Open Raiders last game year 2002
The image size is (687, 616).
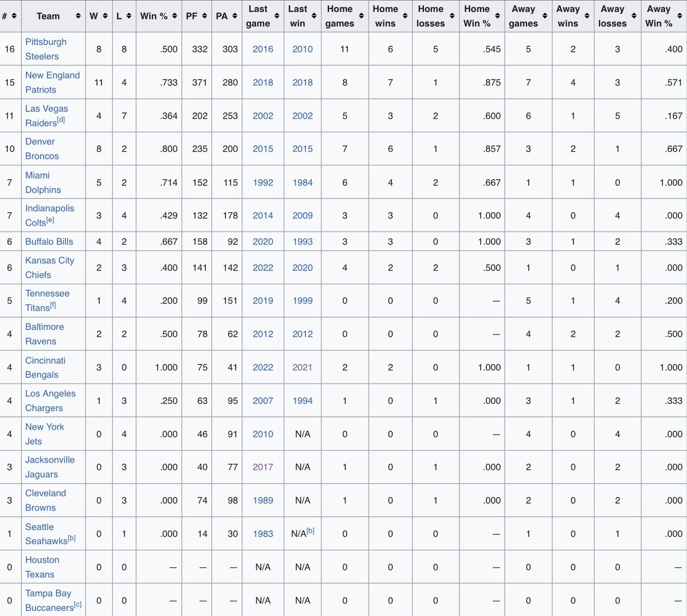pyautogui.click(x=263, y=116)
